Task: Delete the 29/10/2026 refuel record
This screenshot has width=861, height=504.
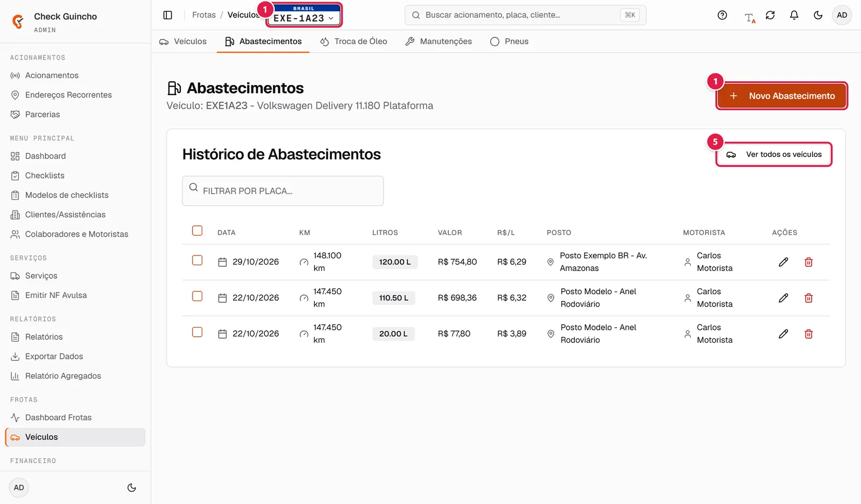Action: point(808,262)
